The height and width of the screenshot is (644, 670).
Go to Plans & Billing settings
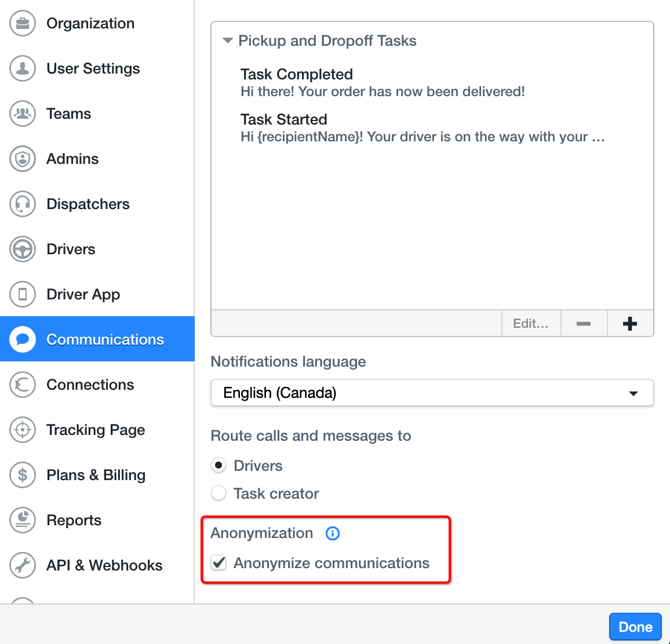click(97, 475)
